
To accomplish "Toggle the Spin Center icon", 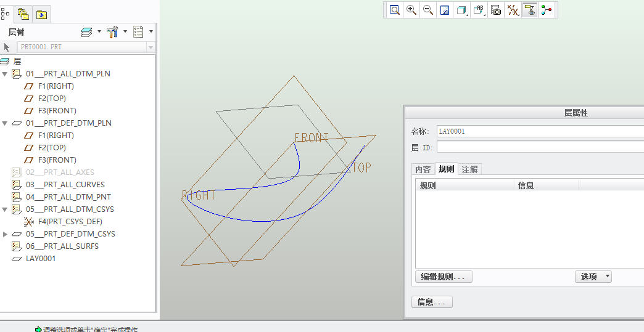I will [x=547, y=10].
